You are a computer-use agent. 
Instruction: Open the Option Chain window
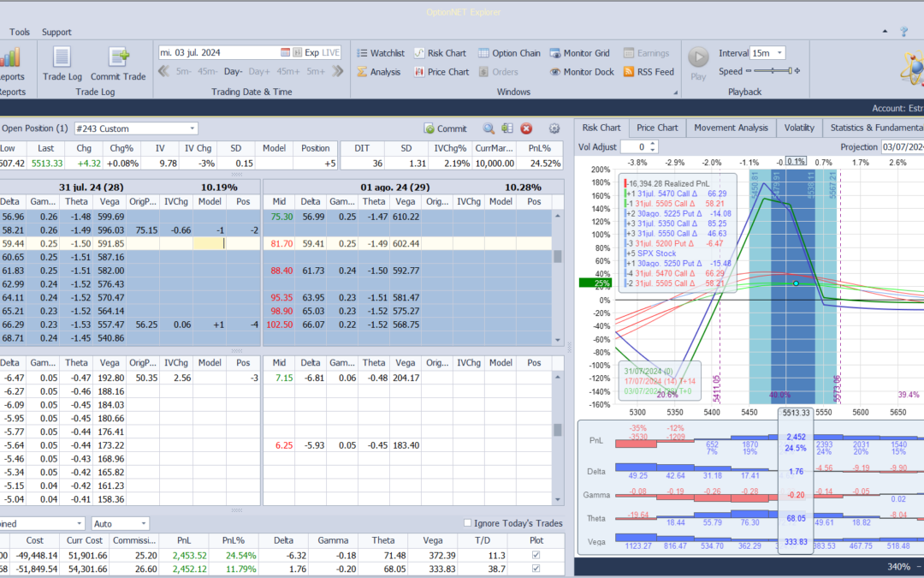tap(509, 53)
